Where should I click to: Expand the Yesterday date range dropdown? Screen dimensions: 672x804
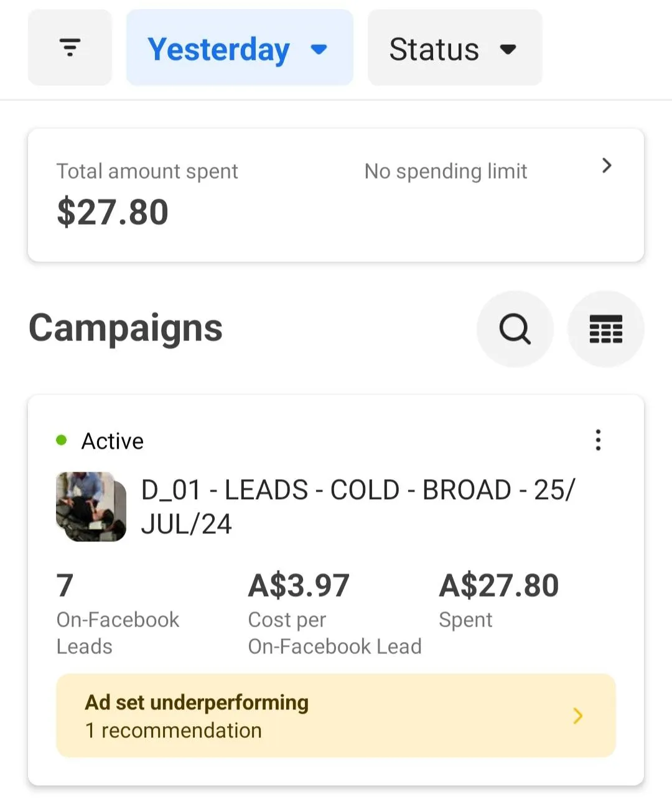pyautogui.click(x=219, y=49)
